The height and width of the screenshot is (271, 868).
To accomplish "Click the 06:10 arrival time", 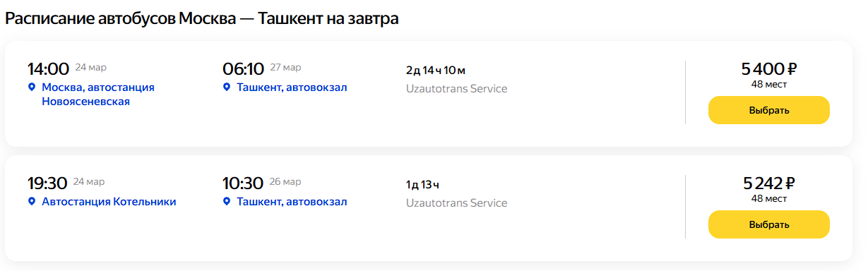I will [x=243, y=69].
